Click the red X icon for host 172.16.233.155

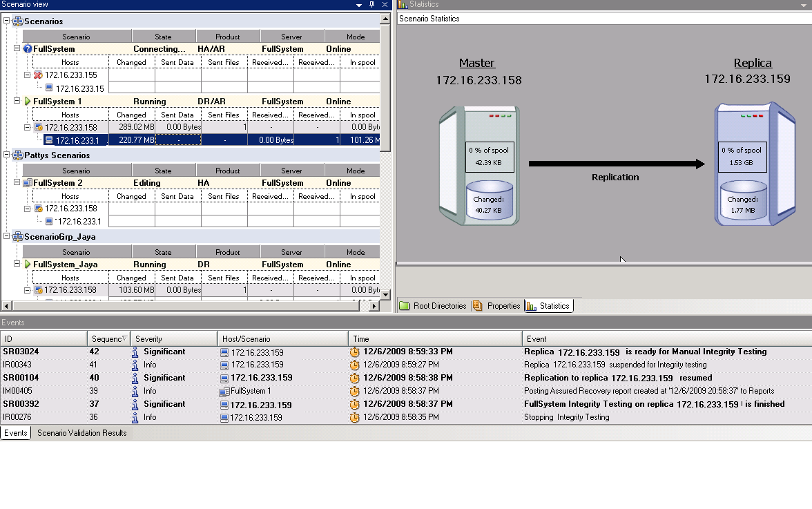(39, 75)
